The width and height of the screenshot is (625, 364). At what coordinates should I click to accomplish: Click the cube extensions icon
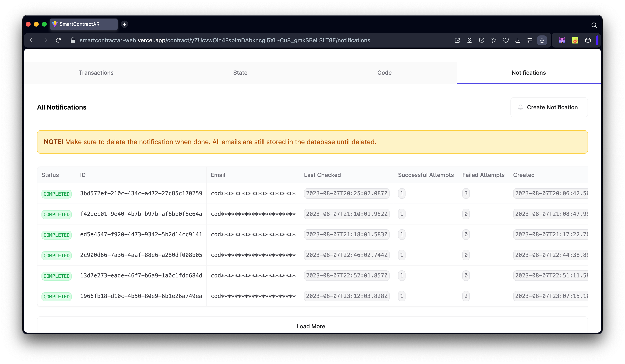pyautogui.click(x=588, y=40)
